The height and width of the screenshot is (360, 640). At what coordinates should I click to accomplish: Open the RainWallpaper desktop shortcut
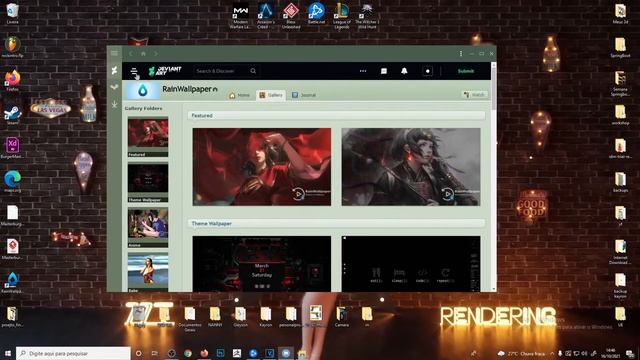[12, 282]
